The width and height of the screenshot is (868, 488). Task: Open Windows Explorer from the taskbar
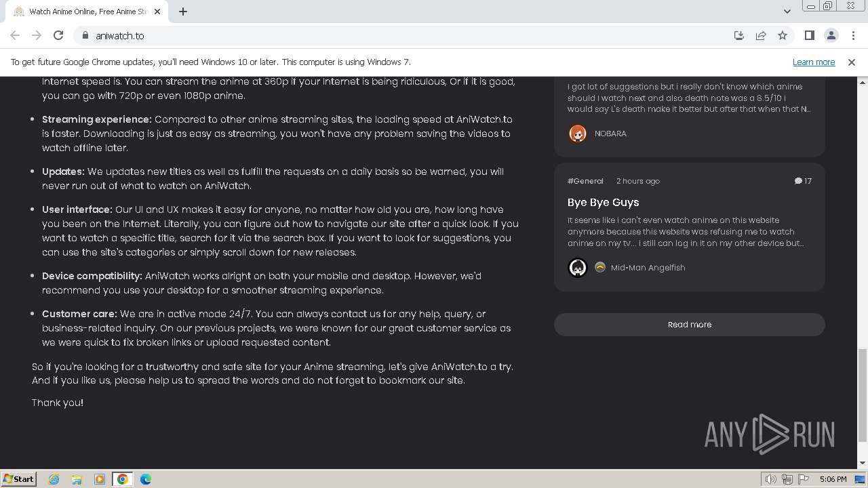pyautogui.click(x=77, y=479)
